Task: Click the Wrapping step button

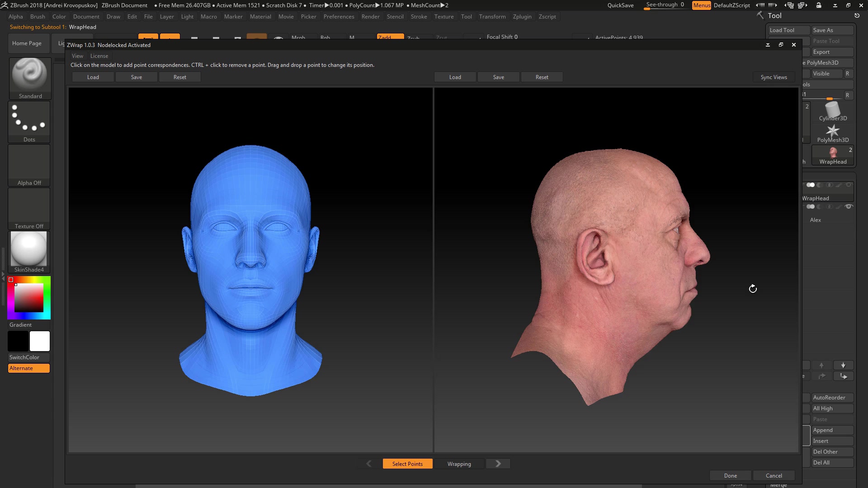Action: (459, 464)
